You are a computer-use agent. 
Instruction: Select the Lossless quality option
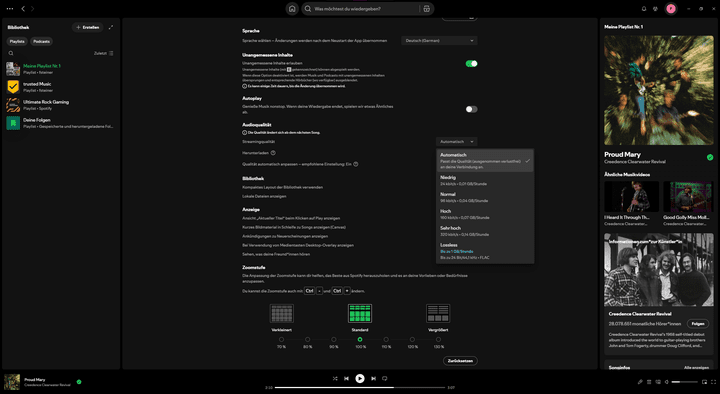tap(485, 251)
